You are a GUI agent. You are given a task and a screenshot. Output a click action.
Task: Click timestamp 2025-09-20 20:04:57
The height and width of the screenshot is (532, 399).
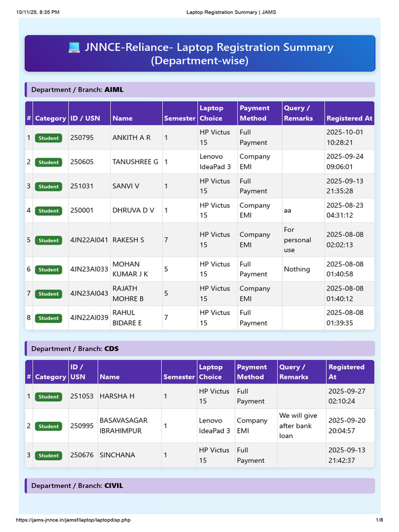click(347, 425)
